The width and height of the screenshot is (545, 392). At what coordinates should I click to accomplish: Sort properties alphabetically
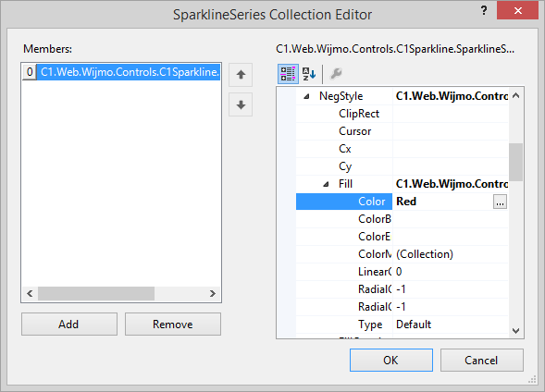coord(309,74)
